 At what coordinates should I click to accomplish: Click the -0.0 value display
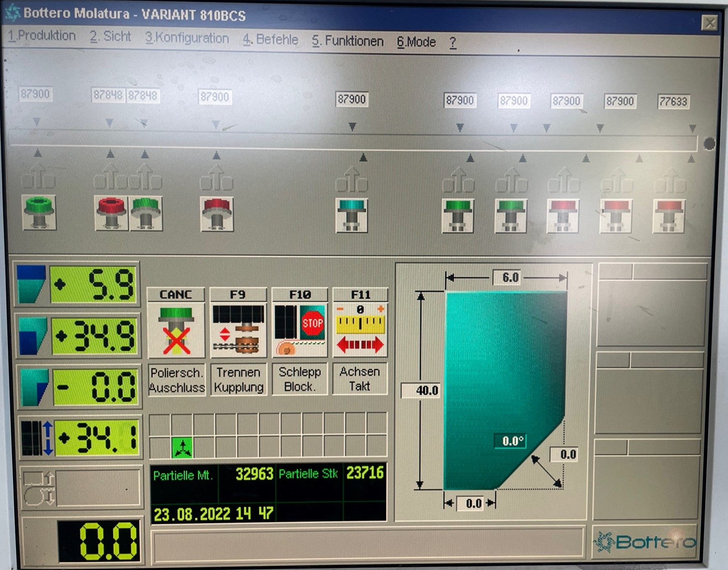(96, 388)
